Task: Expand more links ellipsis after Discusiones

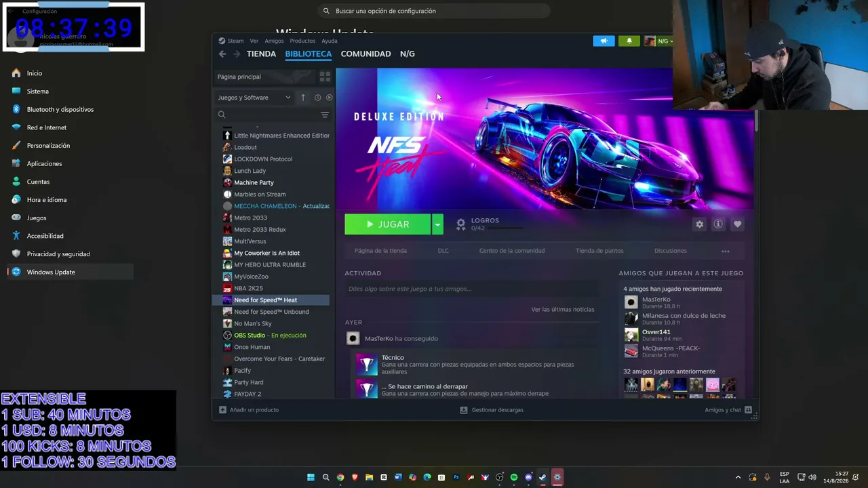Action: pos(726,251)
